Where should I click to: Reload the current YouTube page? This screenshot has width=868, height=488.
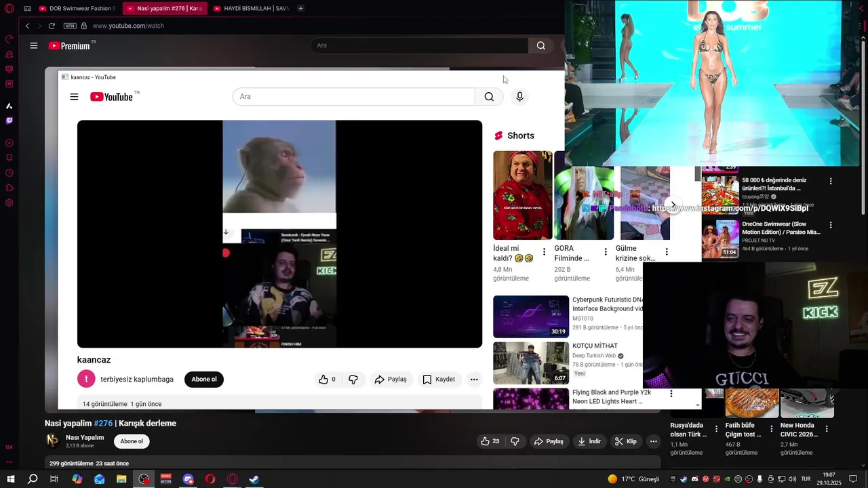pos(52,26)
